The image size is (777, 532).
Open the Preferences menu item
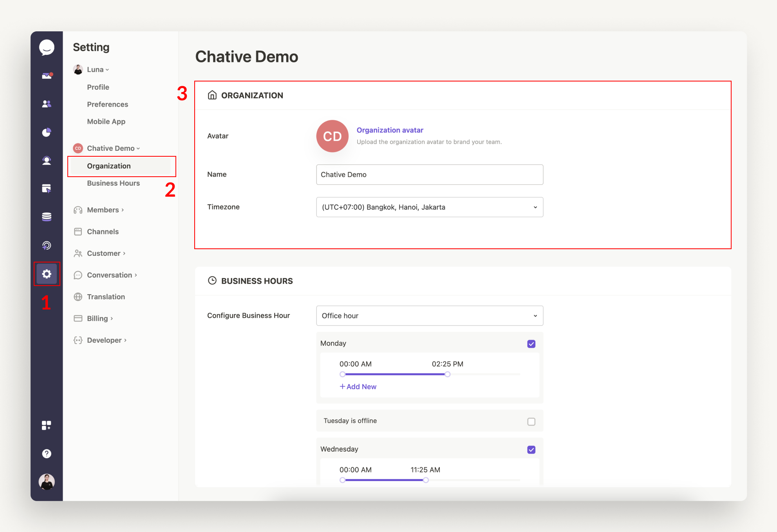pyautogui.click(x=107, y=104)
